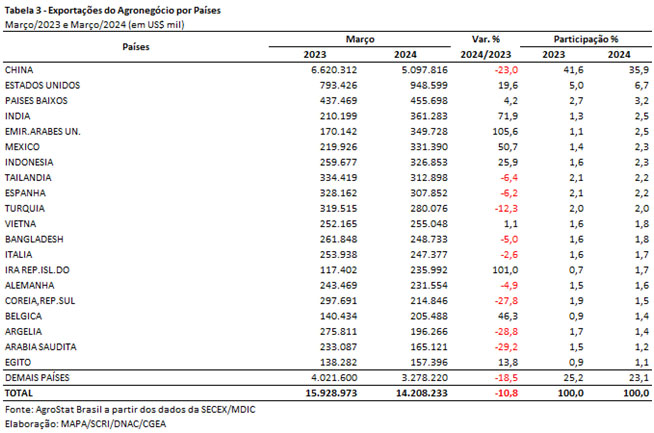Select the VIETNA row label
The height and width of the screenshot is (433, 654).
pyautogui.click(x=20, y=224)
